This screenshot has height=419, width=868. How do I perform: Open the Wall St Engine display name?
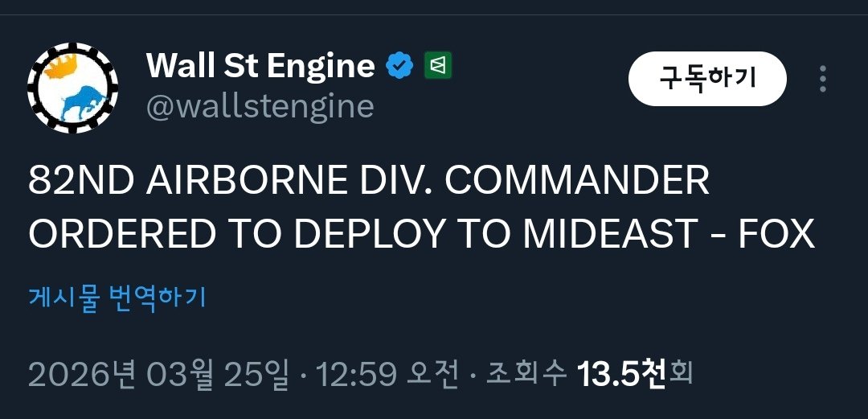[260, 66]
